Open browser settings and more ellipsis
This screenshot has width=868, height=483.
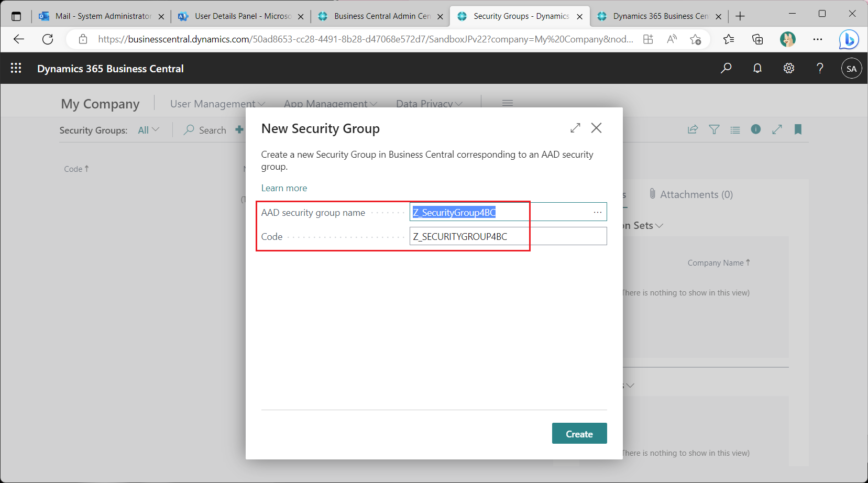coord(818,39)
